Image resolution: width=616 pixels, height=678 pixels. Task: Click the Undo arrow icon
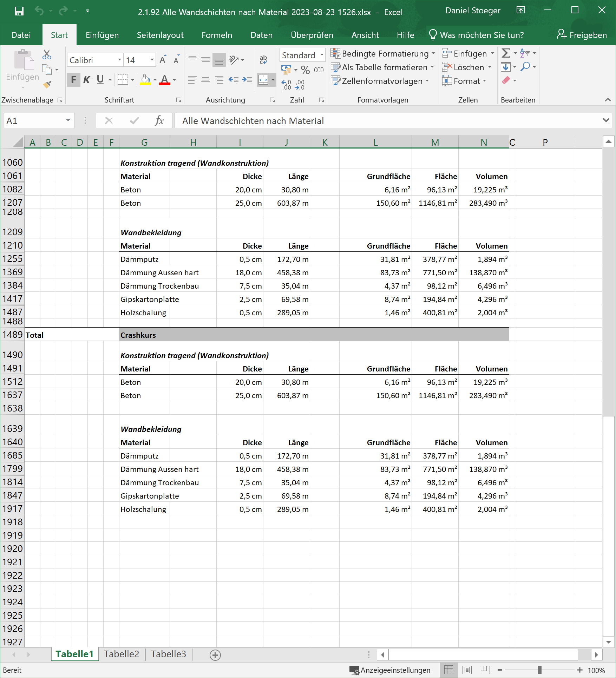coord(39,11)
